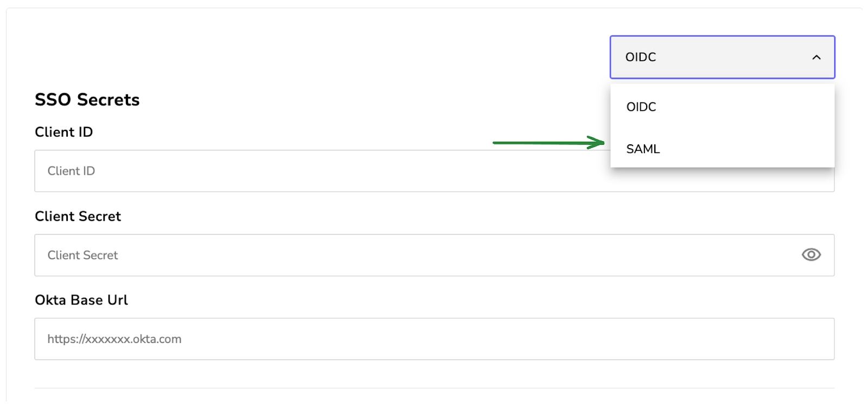Click the https://xxxxxxx.okta.com placeholder text
The height and width of the screenshot is (407, 868).
114,339
